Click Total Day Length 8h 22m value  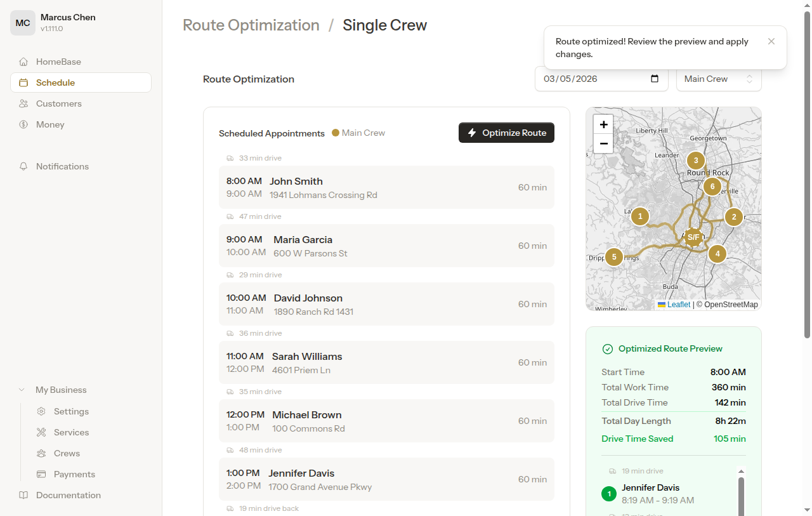pos(730,421)
